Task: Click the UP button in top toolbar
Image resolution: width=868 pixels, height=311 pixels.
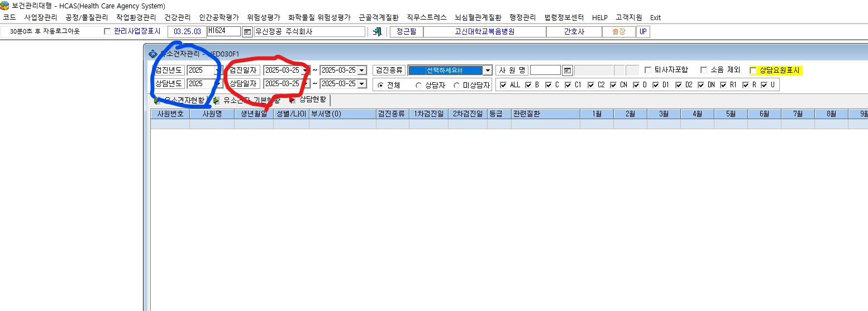Action: tap(643, 32)
